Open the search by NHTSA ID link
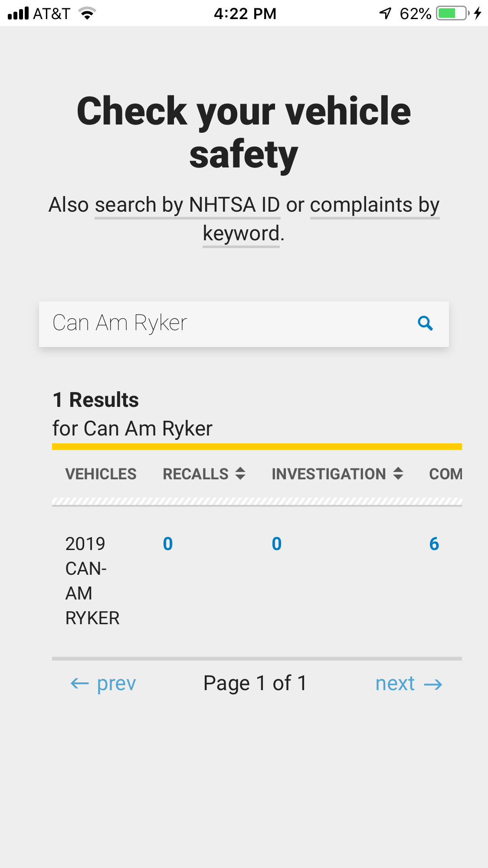 187,205
